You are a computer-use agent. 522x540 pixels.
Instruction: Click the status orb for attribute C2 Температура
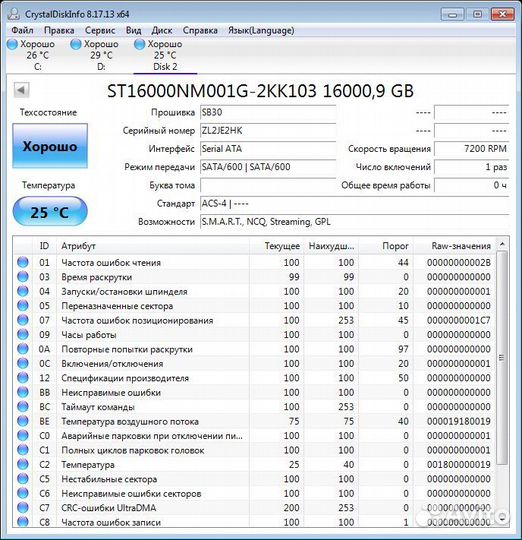coord(23,464)
